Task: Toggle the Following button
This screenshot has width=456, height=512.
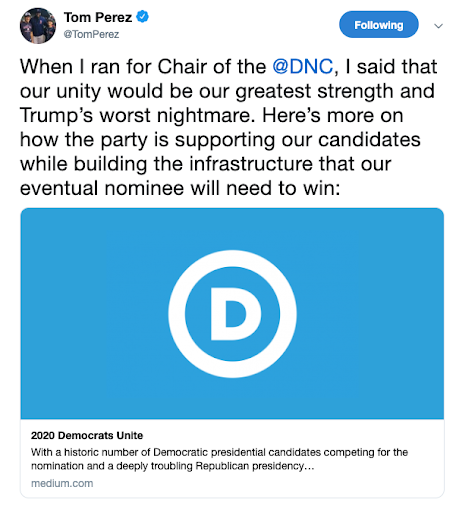Action: (379, 25)
